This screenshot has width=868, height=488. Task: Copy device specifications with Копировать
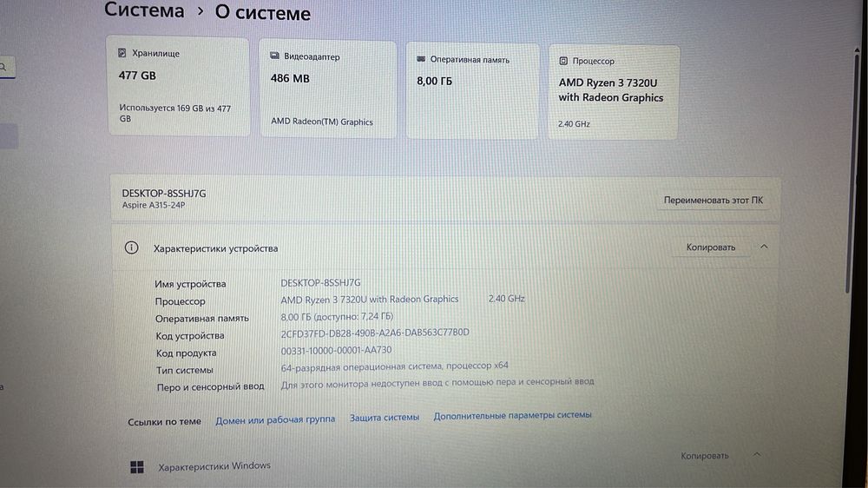[x=711, y=247]
